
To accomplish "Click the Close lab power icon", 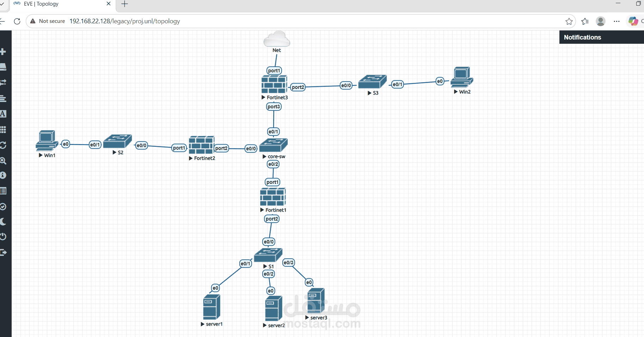I will point(3,236).
